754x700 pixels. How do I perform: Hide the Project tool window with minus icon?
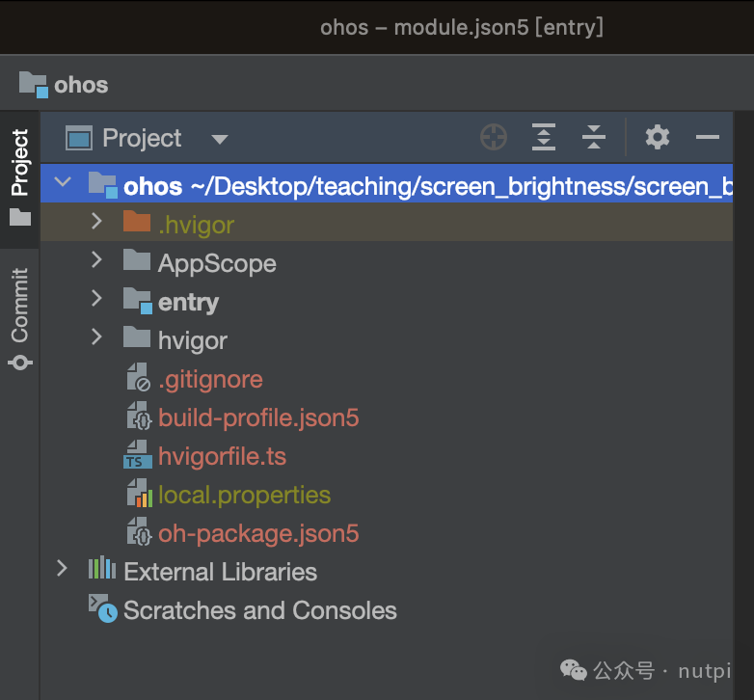pos(708,138)
